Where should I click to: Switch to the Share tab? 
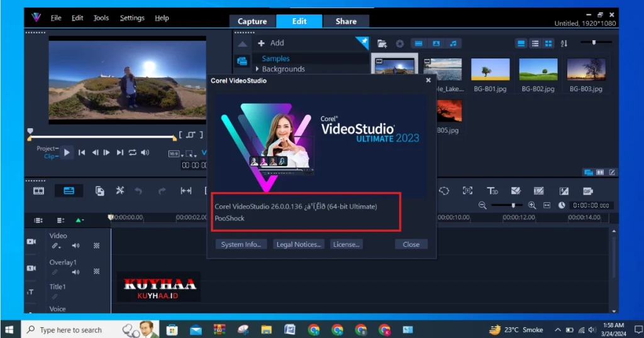pyautogui.click(x=346, y=21)
